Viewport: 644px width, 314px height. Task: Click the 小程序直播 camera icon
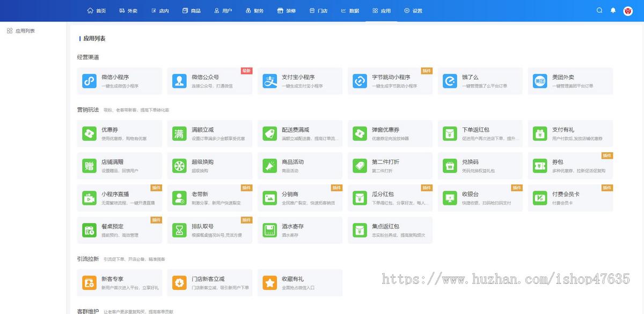click(x=89, y=198)
